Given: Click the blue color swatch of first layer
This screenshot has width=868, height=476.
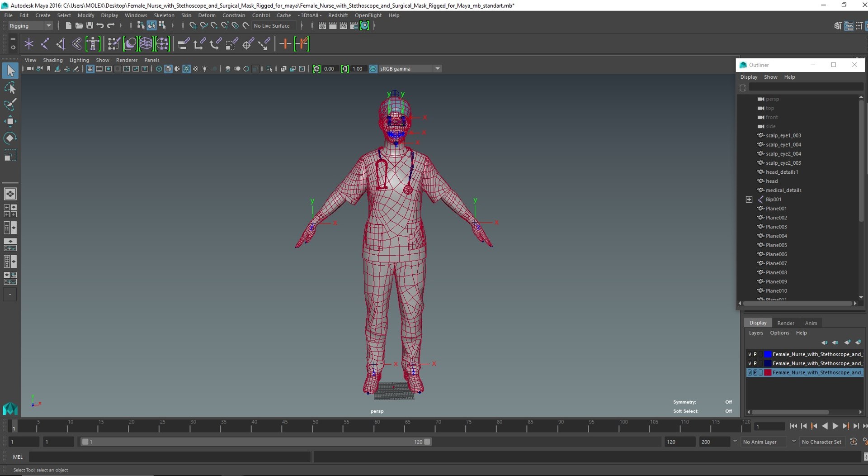Looking at the screenshot, I should [x=768, y=354].
